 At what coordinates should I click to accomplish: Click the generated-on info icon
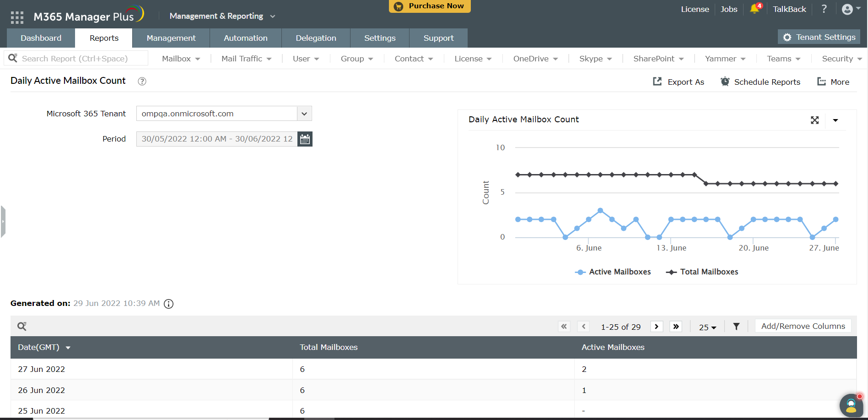click(x=169, y=304)
